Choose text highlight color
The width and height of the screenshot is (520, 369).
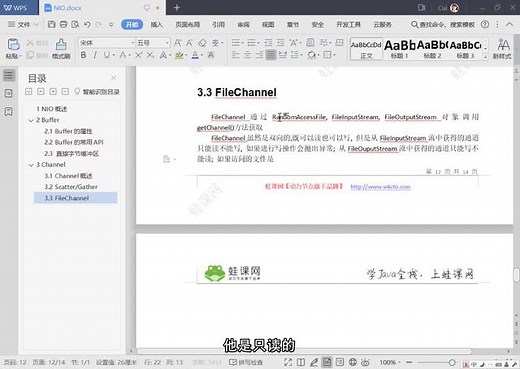(x=179, y=55)
